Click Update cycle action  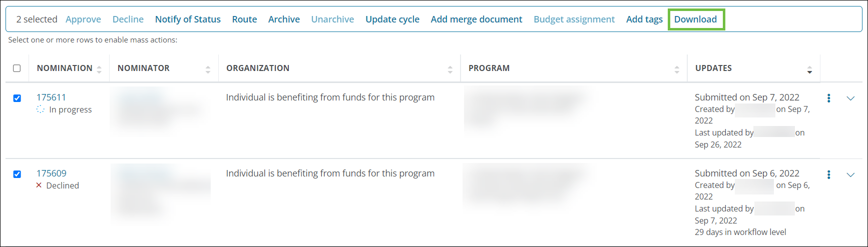pos(392,19)
